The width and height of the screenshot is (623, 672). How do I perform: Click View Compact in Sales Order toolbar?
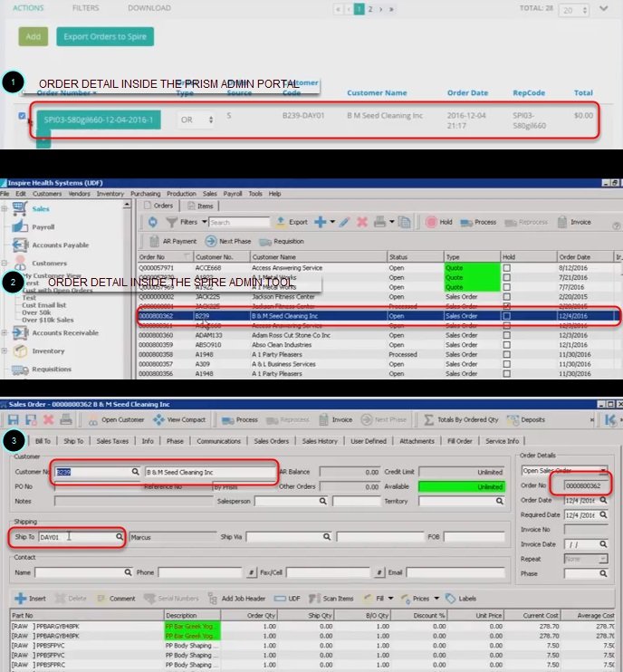click(179, 420)
